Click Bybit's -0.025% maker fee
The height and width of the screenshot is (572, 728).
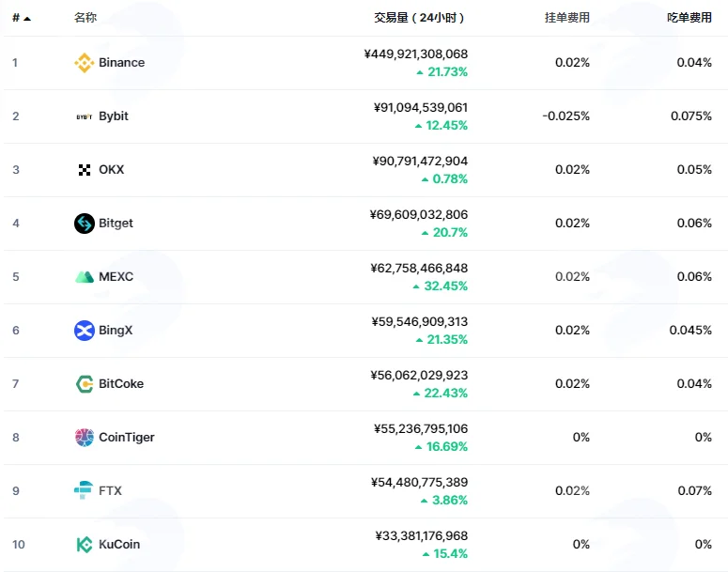click(x=566, y=116)
